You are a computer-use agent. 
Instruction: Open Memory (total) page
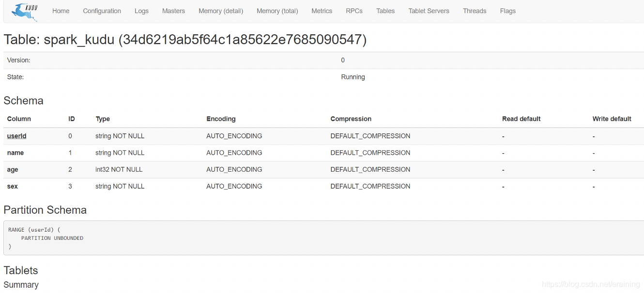coord(277,11)
